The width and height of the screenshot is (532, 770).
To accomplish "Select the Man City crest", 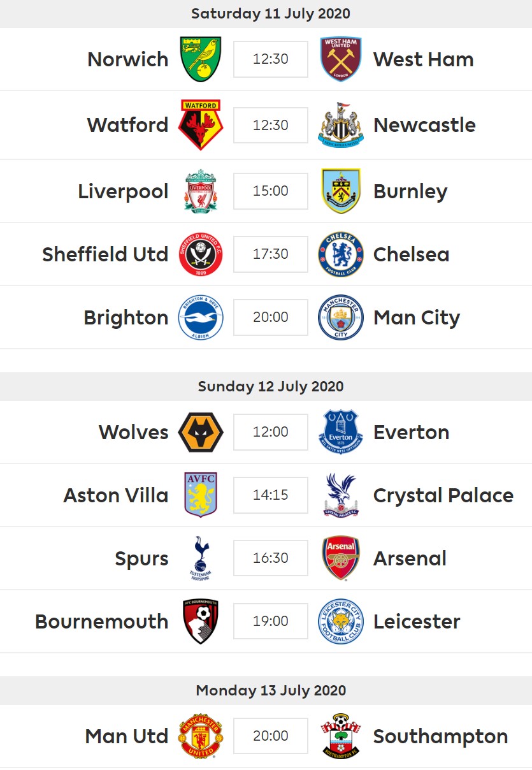I will pyautogui.click(x=341, y=317).
